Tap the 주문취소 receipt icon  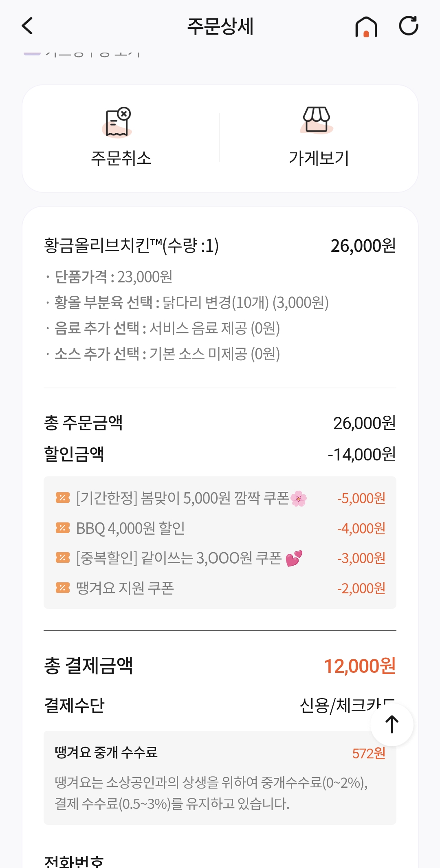pyautogui.click(x=118, y=122)
